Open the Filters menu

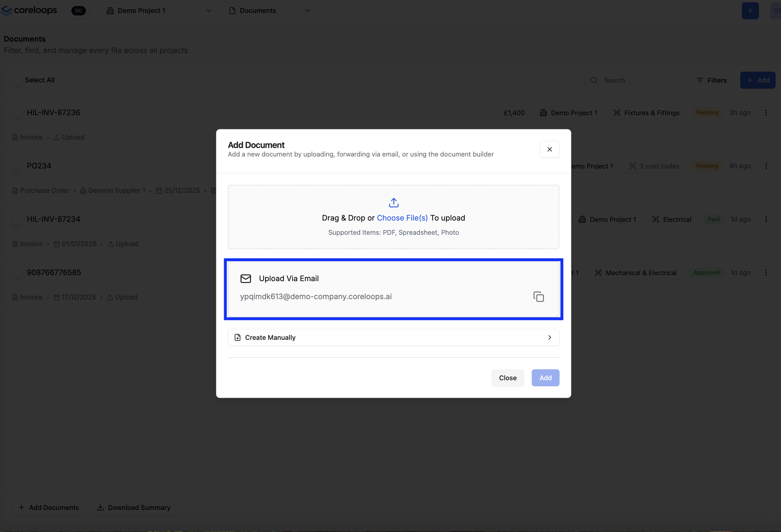click(711, 80)
